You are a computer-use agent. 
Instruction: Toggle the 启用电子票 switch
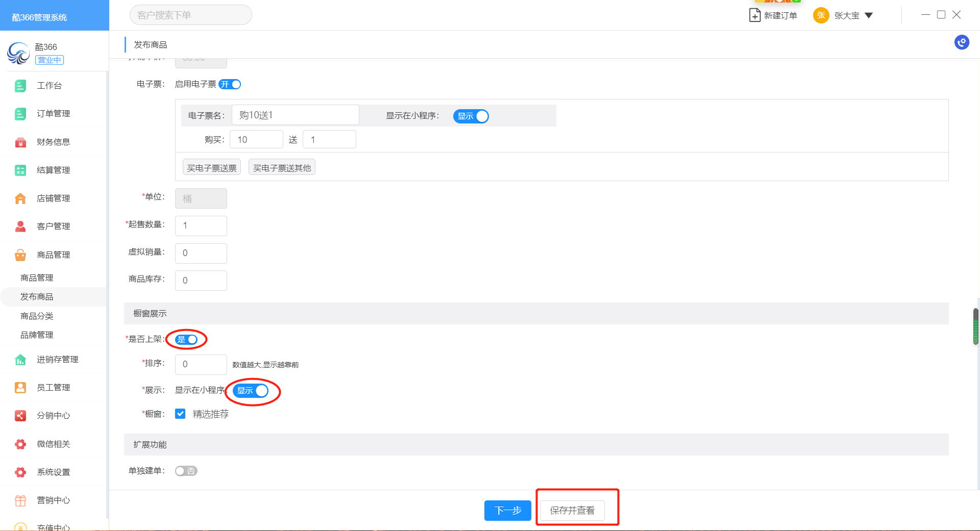(x=230, y=84)
